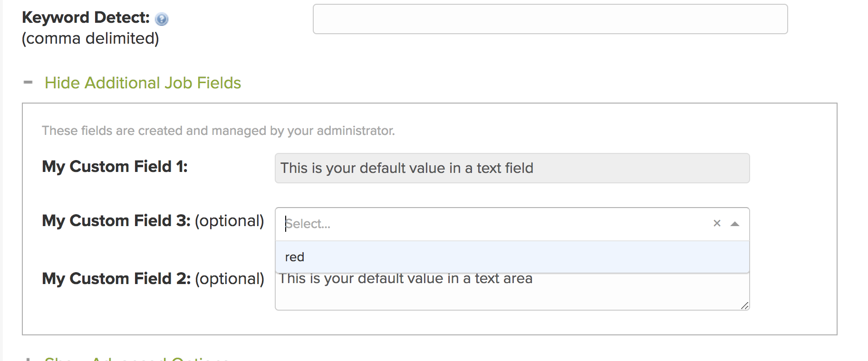Click the 'My Custom Field 1:' label

[x=115, y=167]
